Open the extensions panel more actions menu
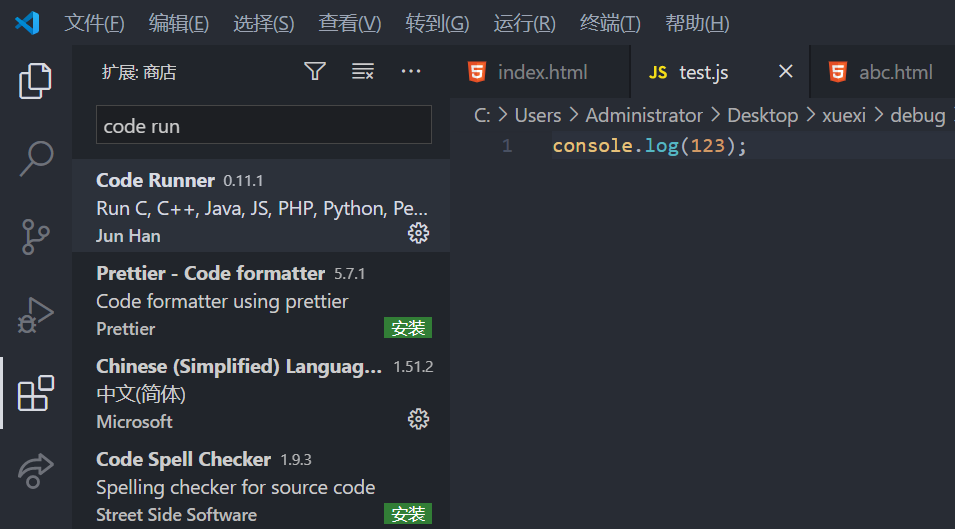 [x=411, y=72]
